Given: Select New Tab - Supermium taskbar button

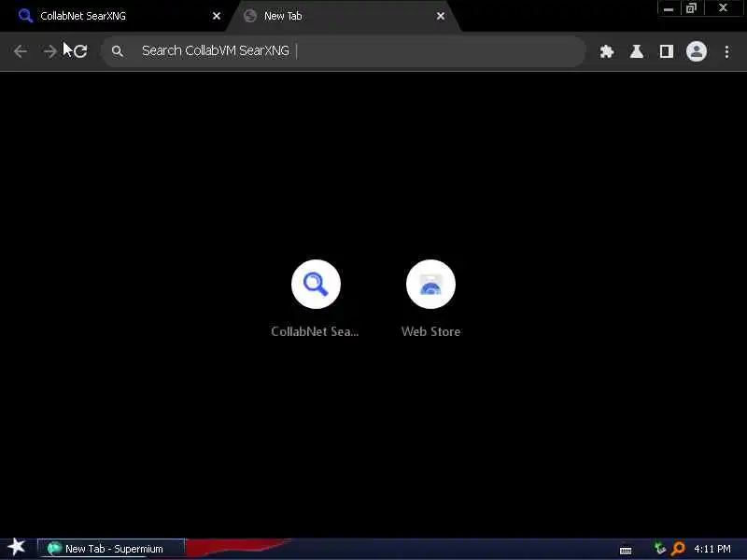Looking at the screenshot, I should pos(110,549).
